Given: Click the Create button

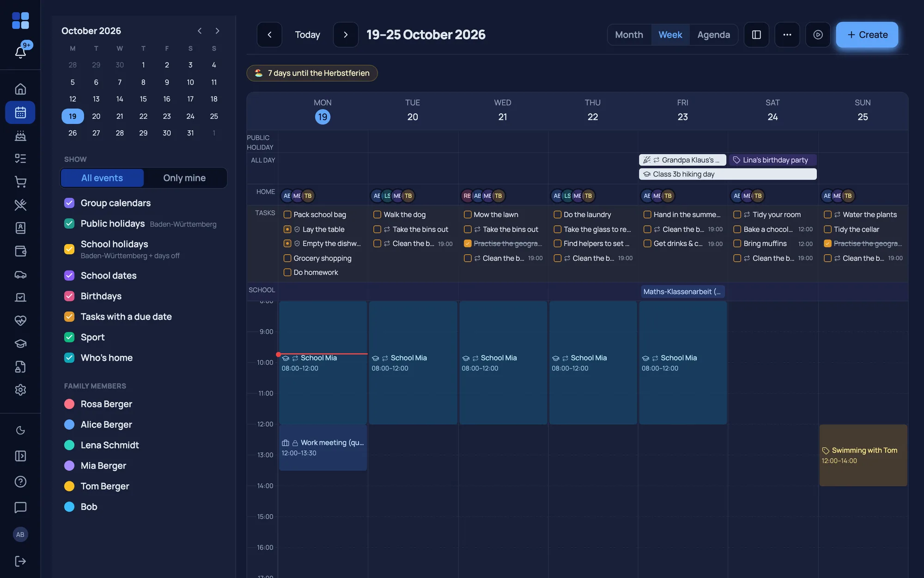Looking at the screenshot, I should (867, 35).
